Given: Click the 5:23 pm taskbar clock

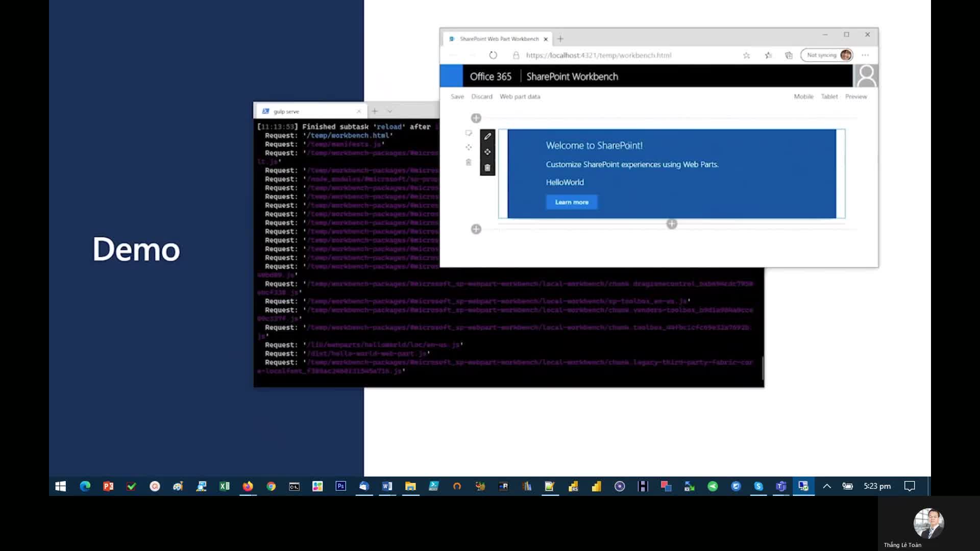Looking at the screenshot, I should coord(877,486).
